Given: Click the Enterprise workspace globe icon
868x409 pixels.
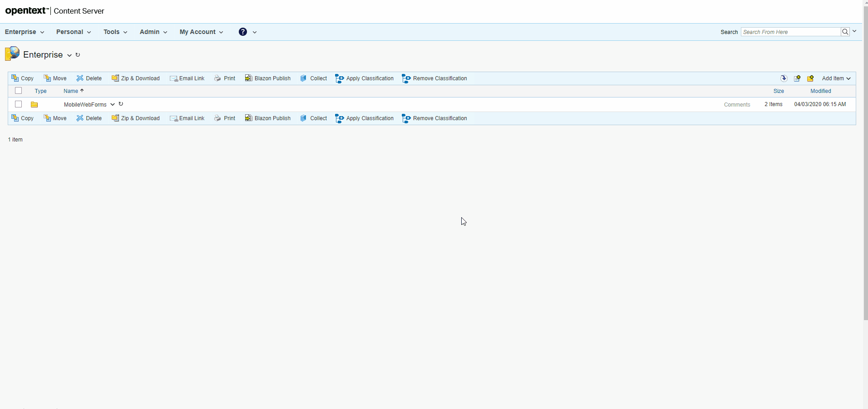Looking at the screenshot, I should [12, 54].
